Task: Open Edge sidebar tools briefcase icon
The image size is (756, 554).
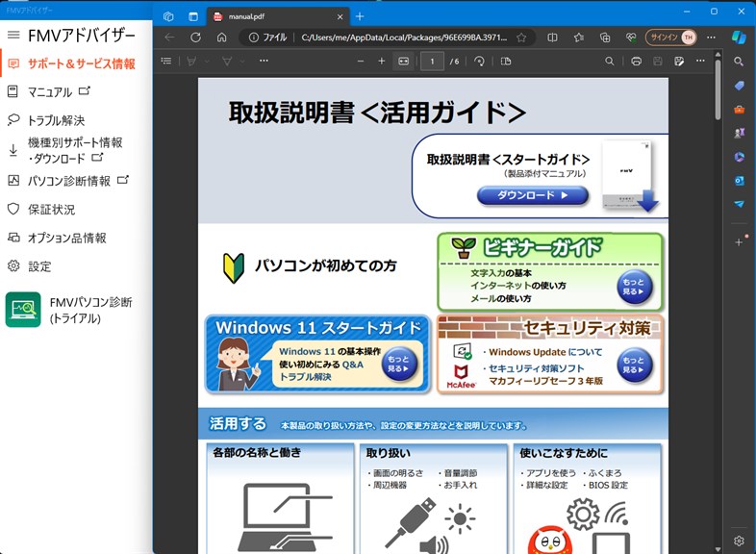Action: [739, 110]
